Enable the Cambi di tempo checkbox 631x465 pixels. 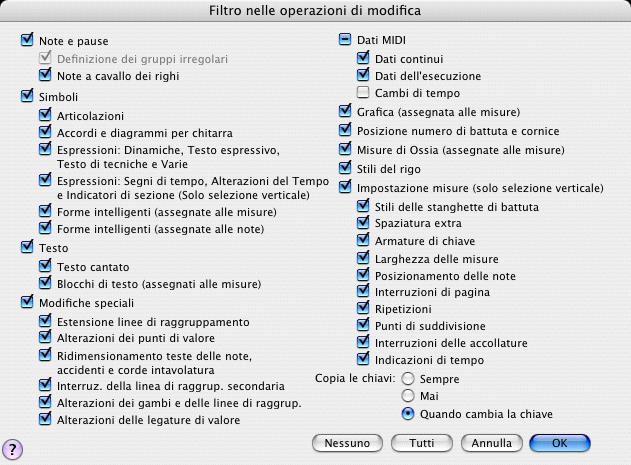[x=363, y=93]
